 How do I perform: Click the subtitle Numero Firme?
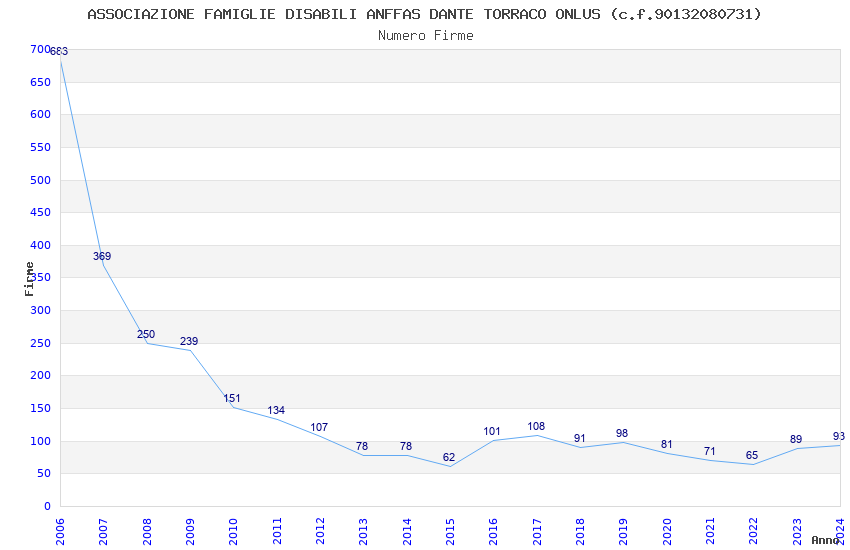(426, 36)
